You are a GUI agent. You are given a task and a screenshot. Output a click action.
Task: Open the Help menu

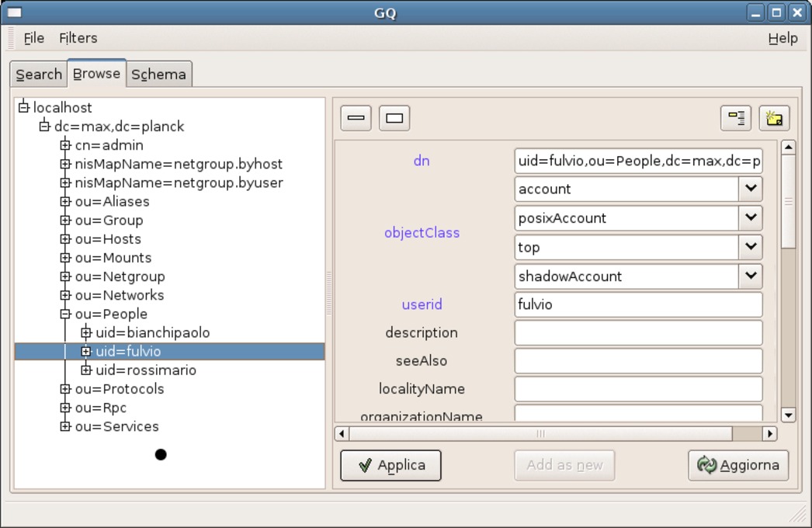pos(783,38)
